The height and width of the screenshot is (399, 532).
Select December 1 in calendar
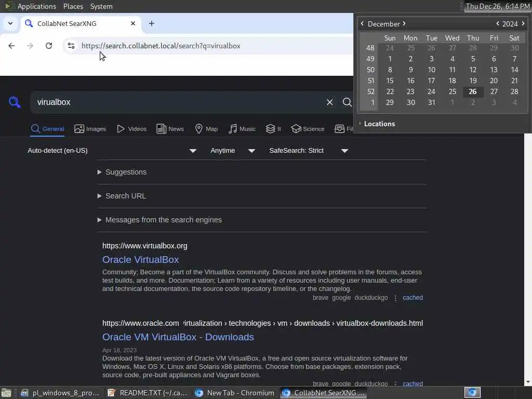[x=390, y=59]
